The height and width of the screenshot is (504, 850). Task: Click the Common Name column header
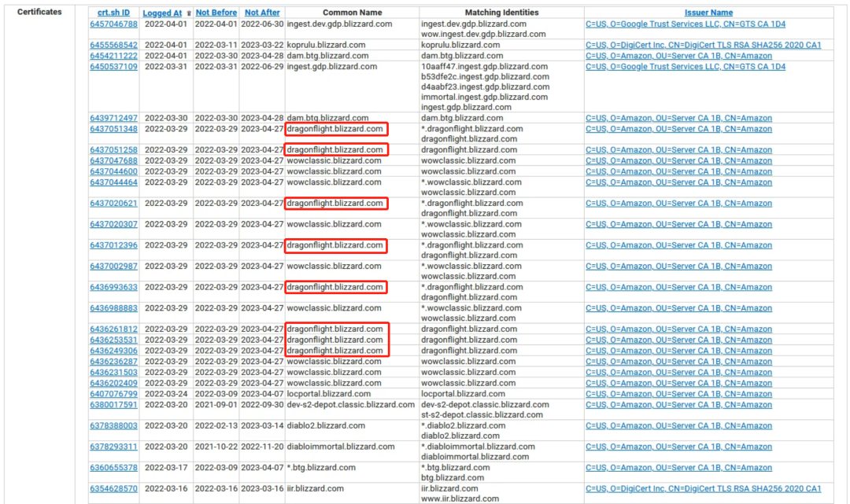tap(353, 13)
